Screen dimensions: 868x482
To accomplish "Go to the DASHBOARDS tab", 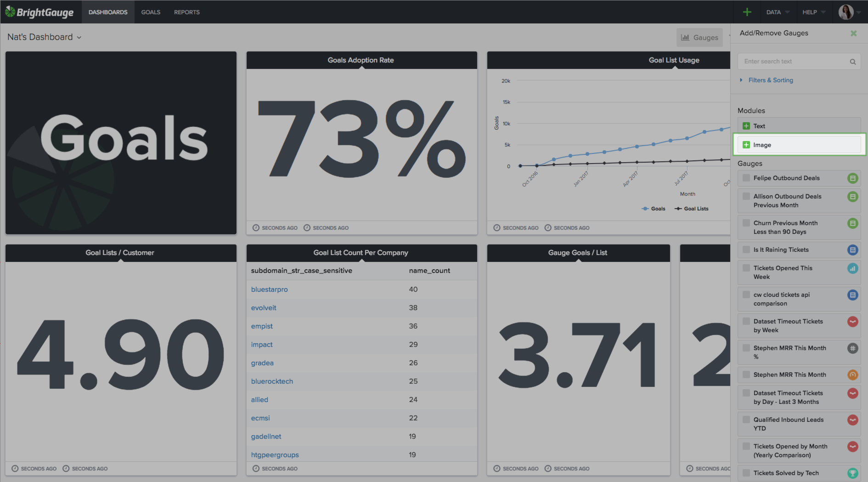I will 108,12.
